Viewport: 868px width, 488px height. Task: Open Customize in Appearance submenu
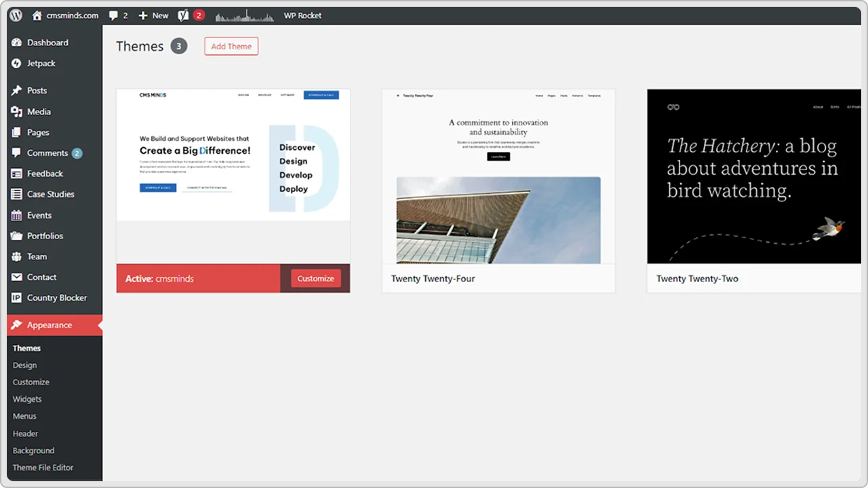pyautogui.click(x=31, y=382)
